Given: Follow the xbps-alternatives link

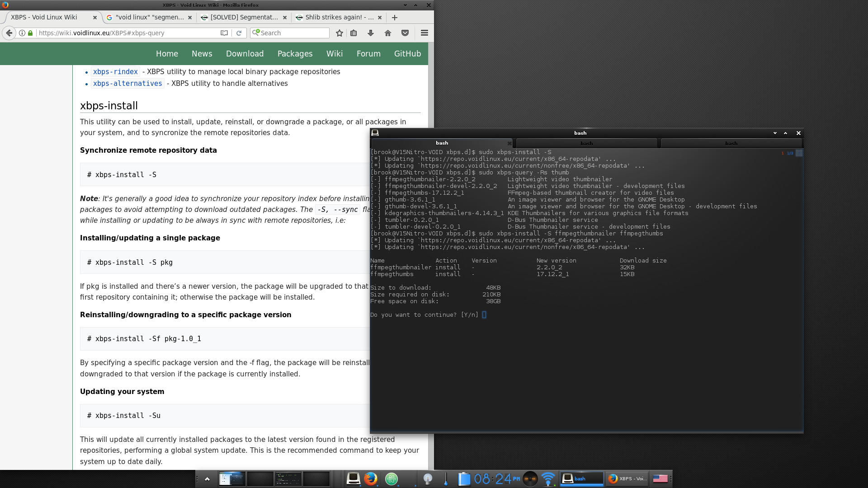Looking at the screenshot, I should tap(127, 84).
